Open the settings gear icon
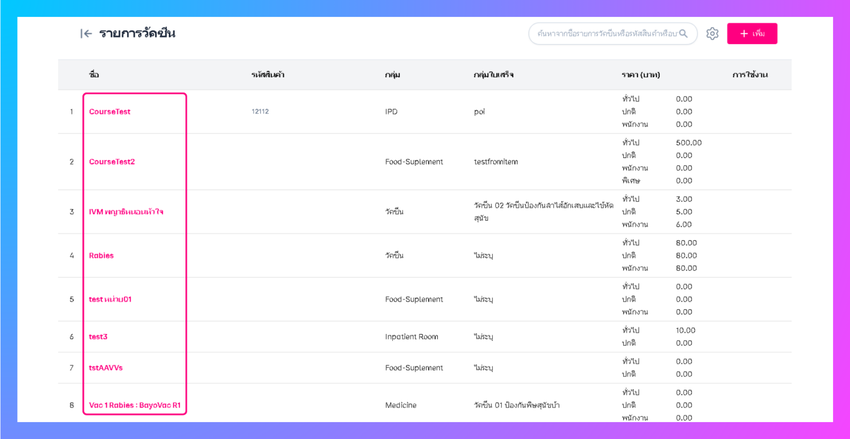This screenshot has height=439, width=850. [x=712, y=34]
